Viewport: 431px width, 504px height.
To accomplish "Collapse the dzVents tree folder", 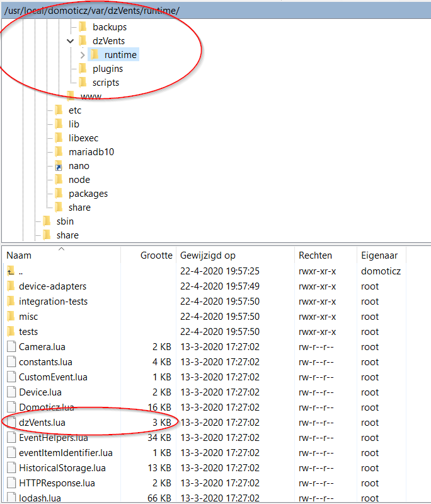I will coord(71,41).
